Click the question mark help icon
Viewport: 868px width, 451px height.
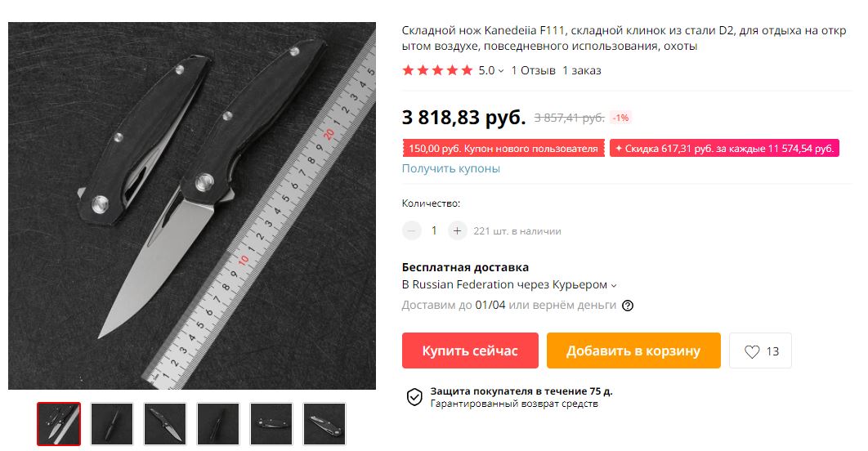628,306
